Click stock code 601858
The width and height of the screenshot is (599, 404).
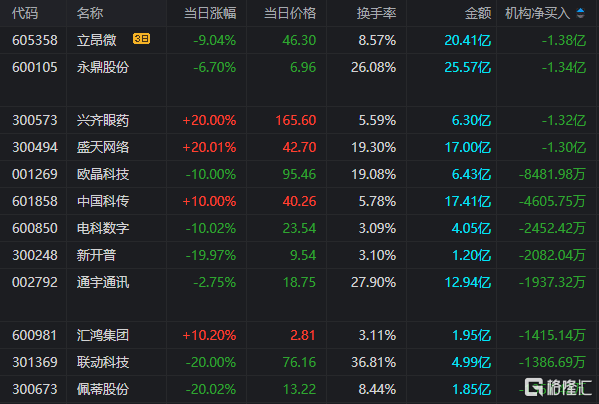tap(35, 201)
